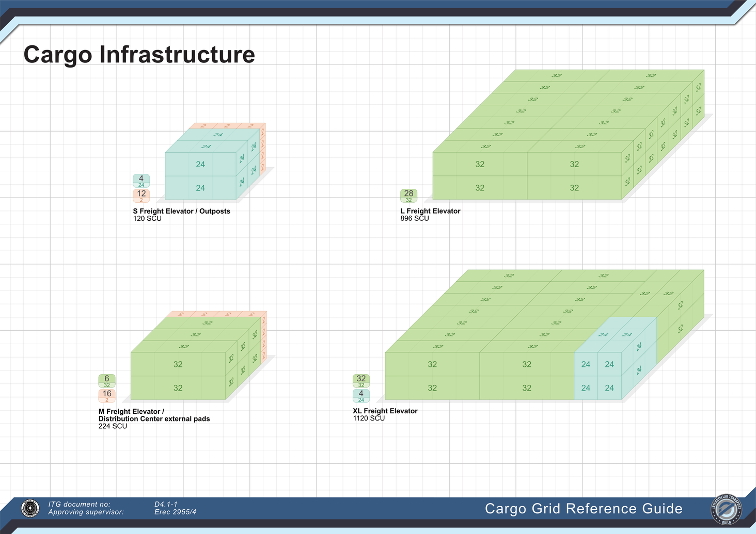Click the approving supervisor Erec 2955/4 entry

176,512
